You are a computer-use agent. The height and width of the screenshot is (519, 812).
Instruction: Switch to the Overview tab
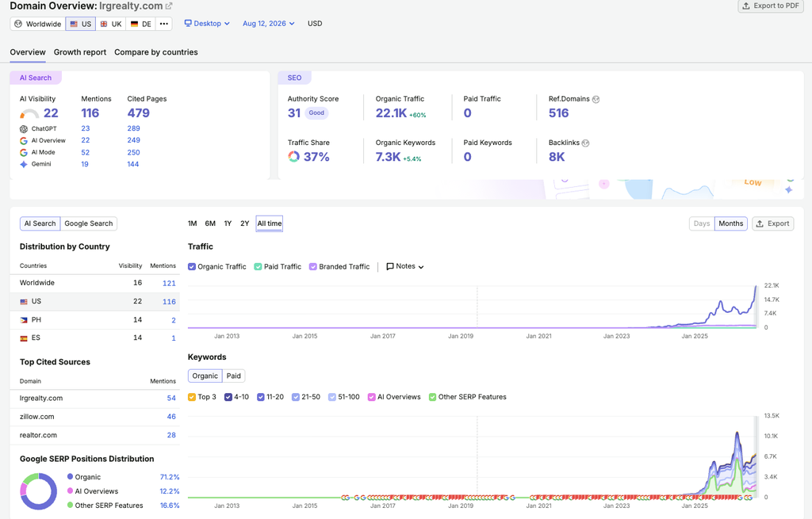tap(28, 52)
